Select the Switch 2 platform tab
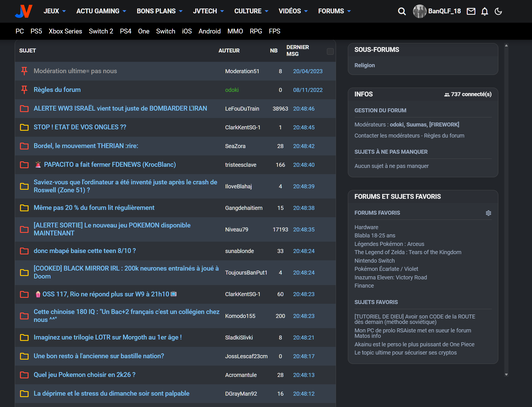 pyautogui.click(x=101, y=31)
